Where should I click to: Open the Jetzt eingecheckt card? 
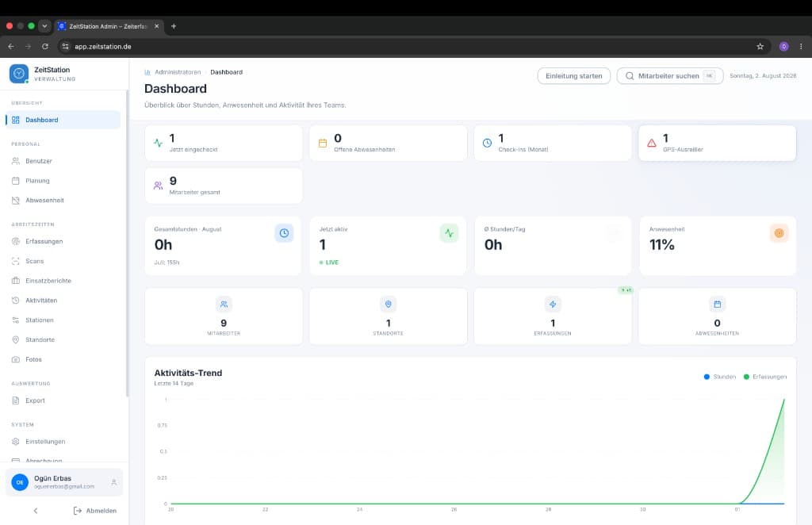224,143
